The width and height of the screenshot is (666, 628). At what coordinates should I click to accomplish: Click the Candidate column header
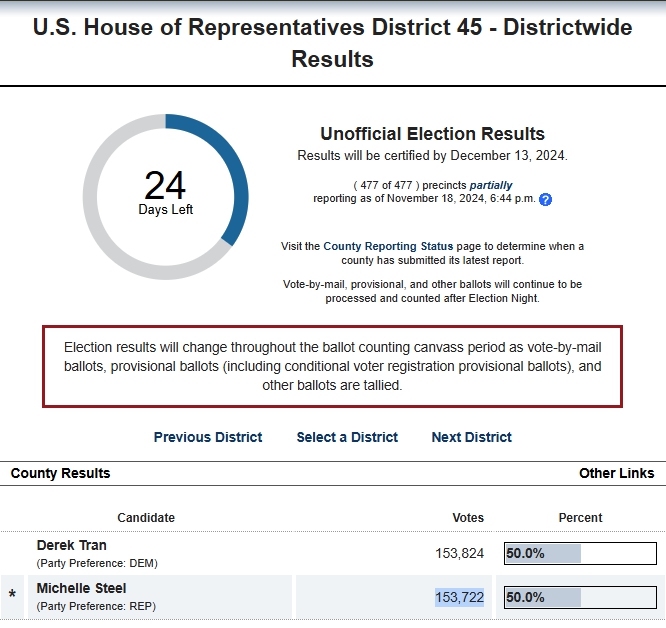(146, 518)
